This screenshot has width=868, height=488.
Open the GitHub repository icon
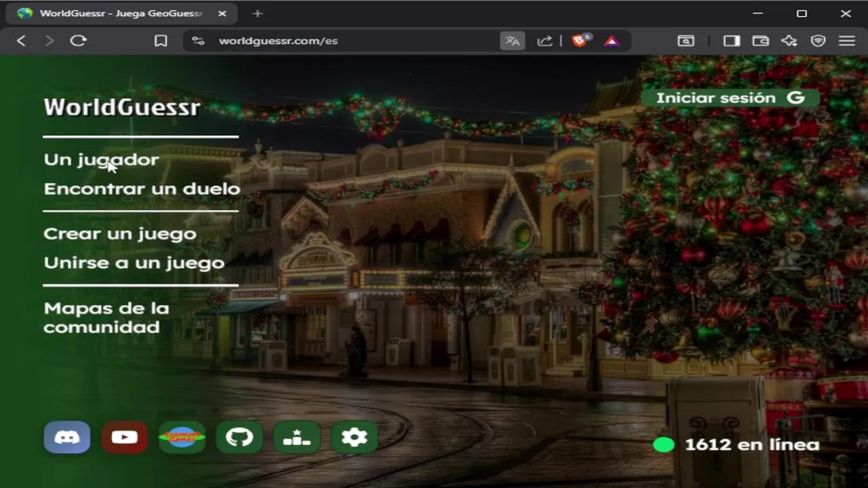click(x=239, y=437)
